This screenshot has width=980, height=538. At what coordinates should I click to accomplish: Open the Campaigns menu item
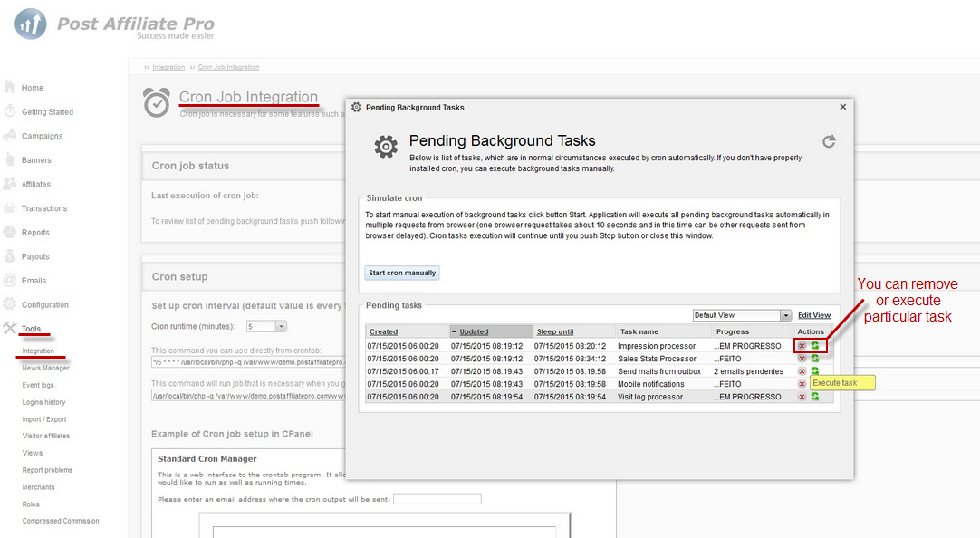tap(42, 136)
